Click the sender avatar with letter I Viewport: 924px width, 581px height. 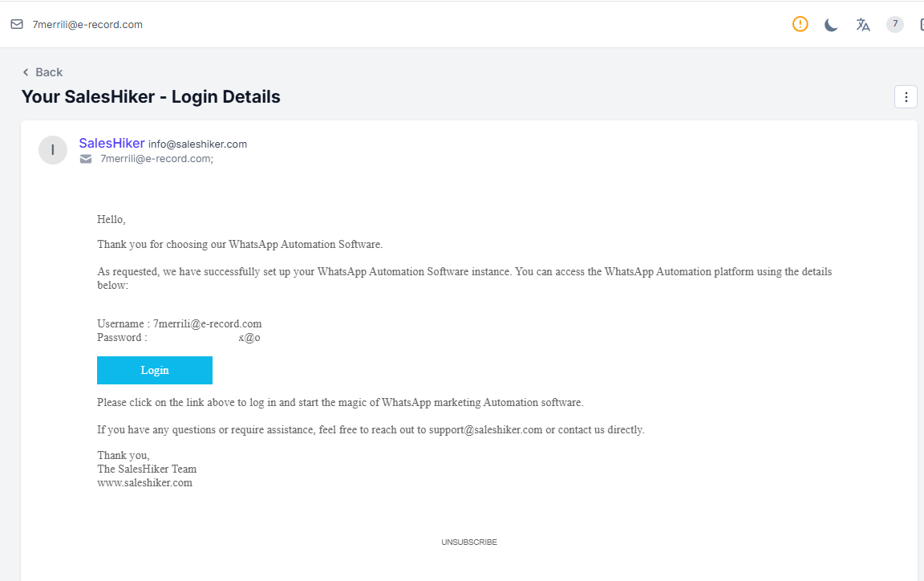[53, 150]
